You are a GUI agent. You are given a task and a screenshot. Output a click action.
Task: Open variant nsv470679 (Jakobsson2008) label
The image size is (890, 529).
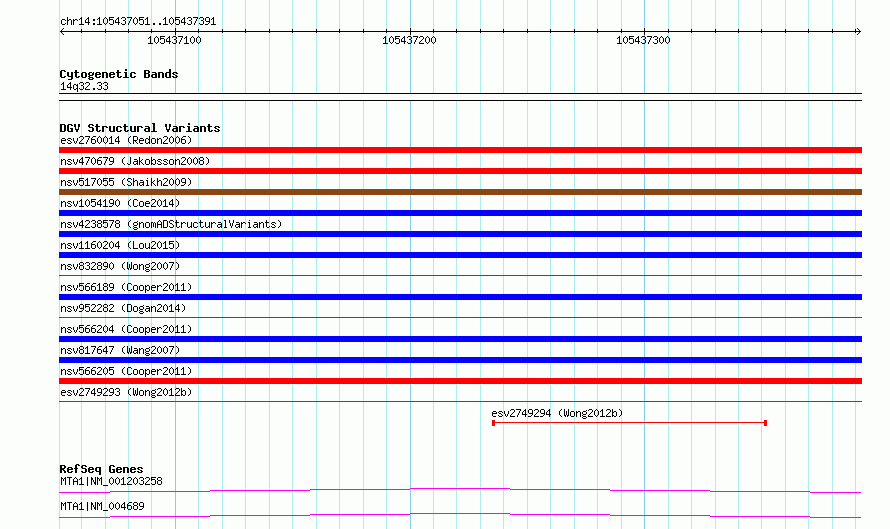point(135,161)
